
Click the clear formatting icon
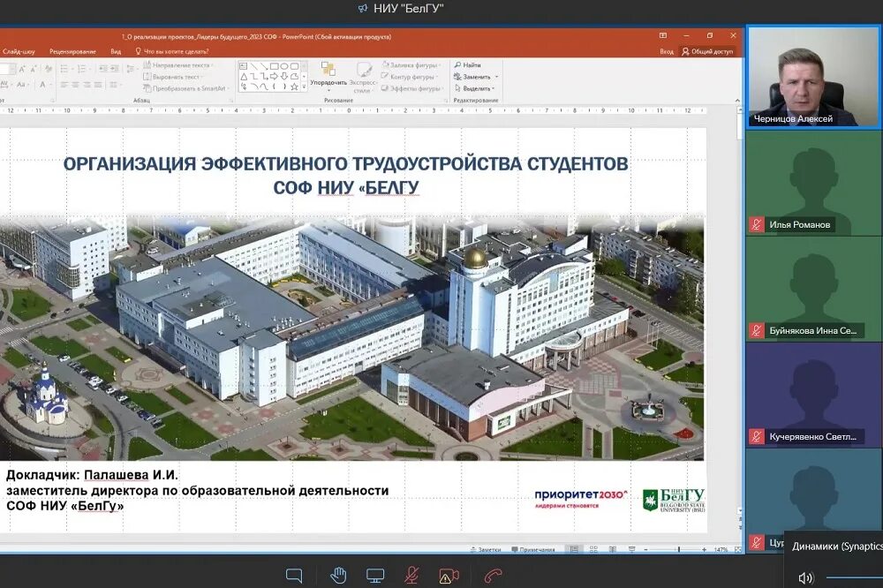48,69
